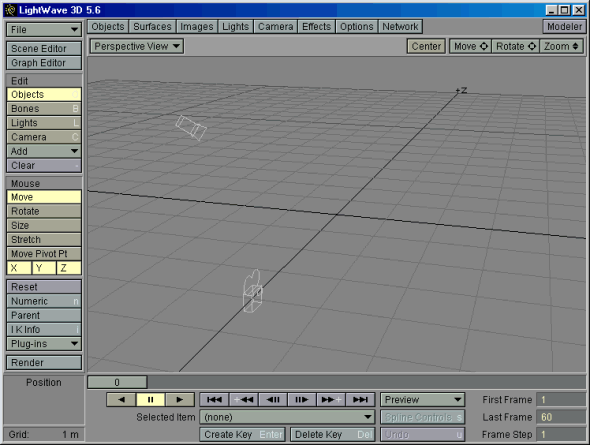
Task: Switch edit mode to Bones
Action: pos(44,109)
